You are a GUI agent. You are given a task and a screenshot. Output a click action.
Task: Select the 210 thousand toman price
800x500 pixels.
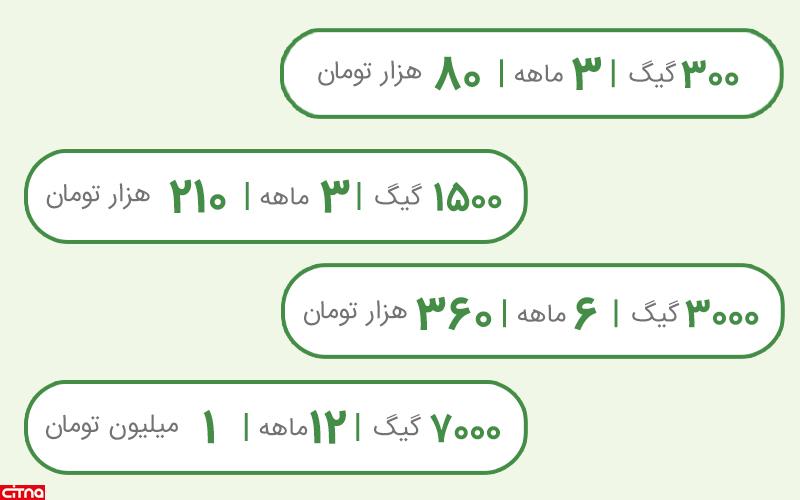click(198, 197)
